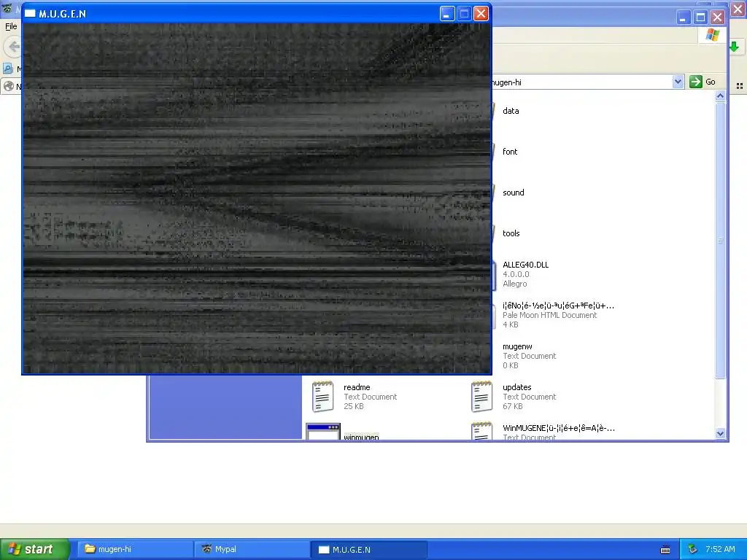Screen dimensions: 747x560
Task: Select the sound folder label
Action: click(513, 192)
